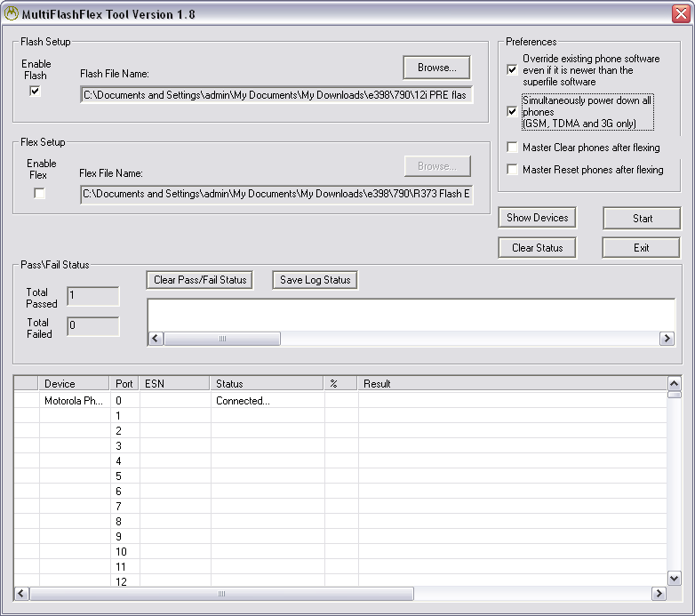The height and width of the screenshot is (616, 695).
Task: Click the device table scroll down arrow
Action: (x=675, y=578)
